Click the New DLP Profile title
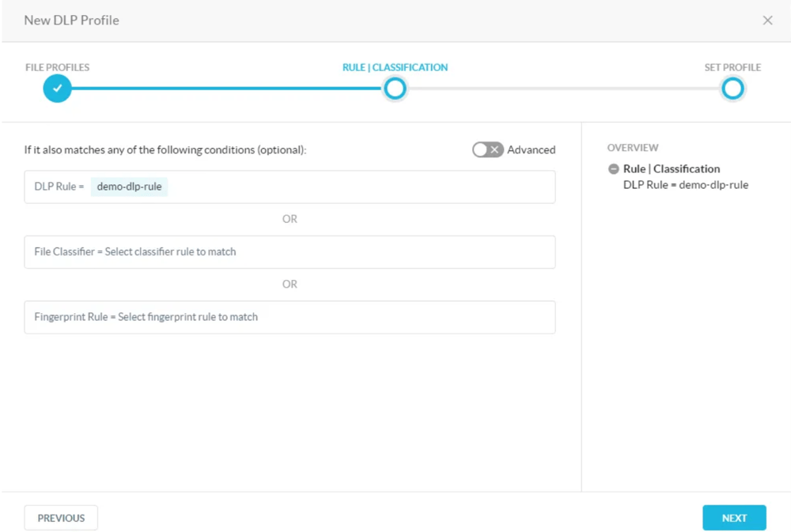 click(x=72, y=21)
